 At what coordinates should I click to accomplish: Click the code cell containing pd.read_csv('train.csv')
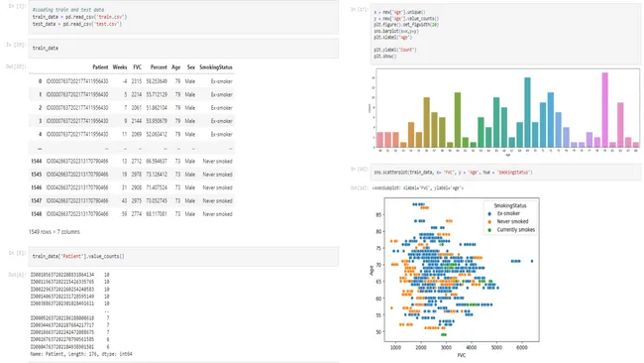point(183,17)
